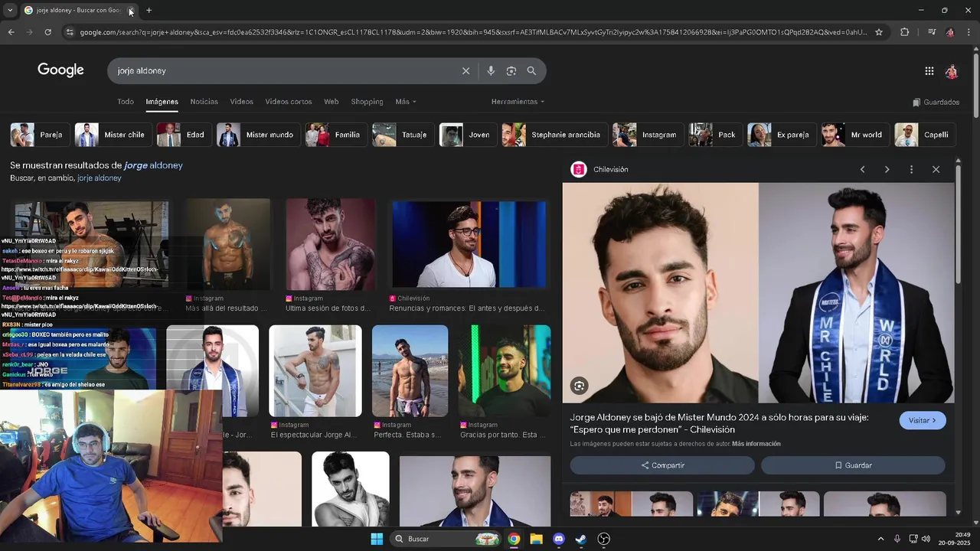Open the Web results tab
The width and height of the screenshot is (980, 551).
[332, 102]
